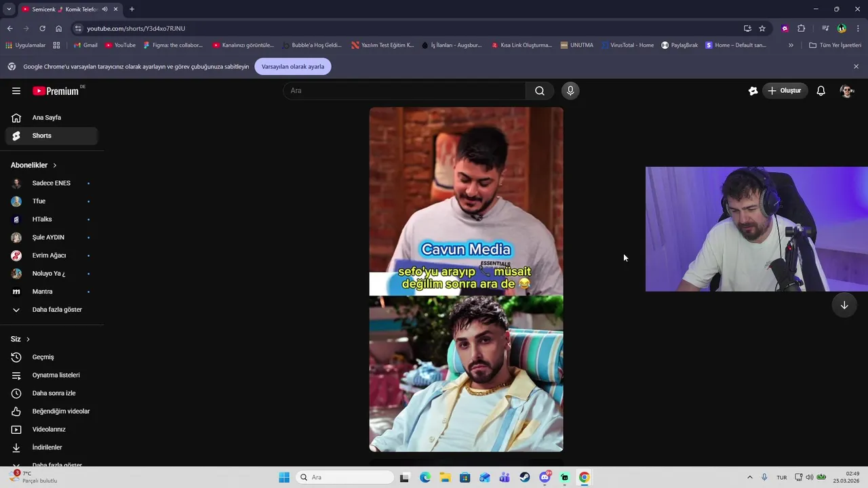This screenshot has height=488, width=868.
Task: Click Varsayılan olarak ayarla button
Action: [293, 66]
